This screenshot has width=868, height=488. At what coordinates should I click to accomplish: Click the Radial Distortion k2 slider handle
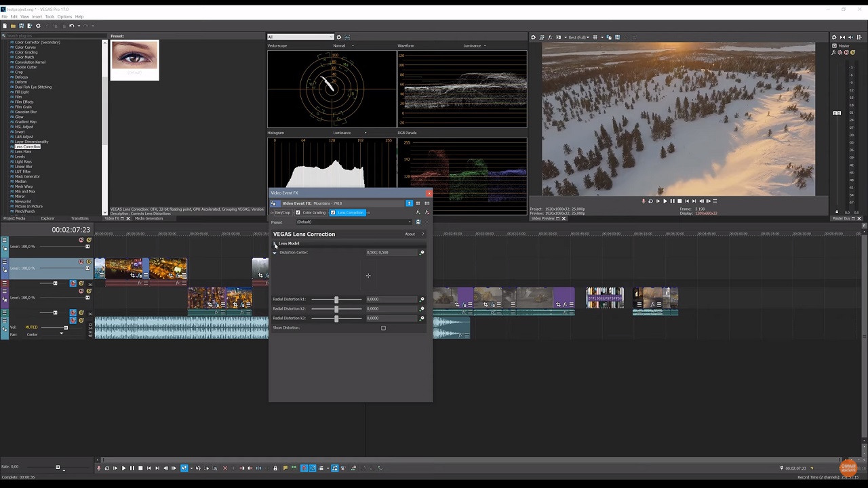click(x=336, y=309)
